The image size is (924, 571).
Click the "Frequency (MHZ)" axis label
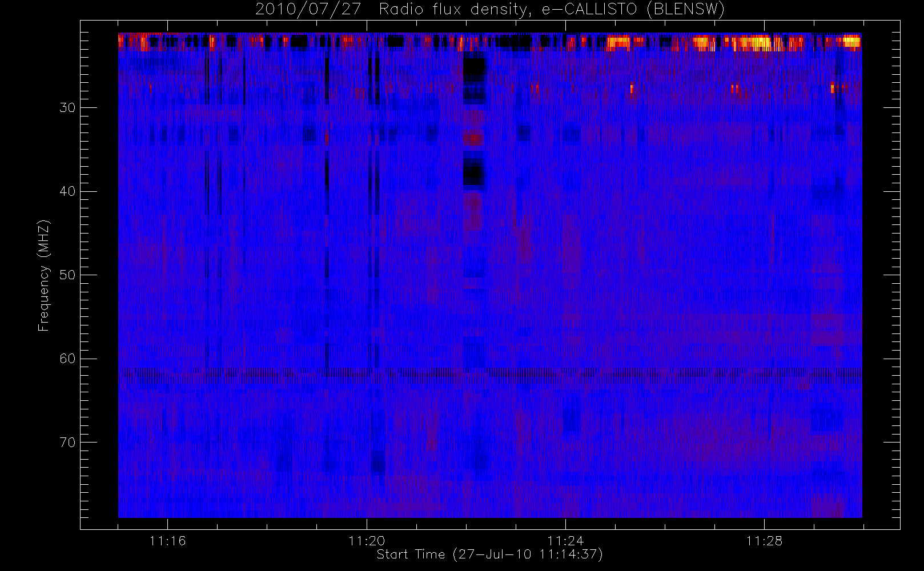pyautogui.click(x=44, y=275)
